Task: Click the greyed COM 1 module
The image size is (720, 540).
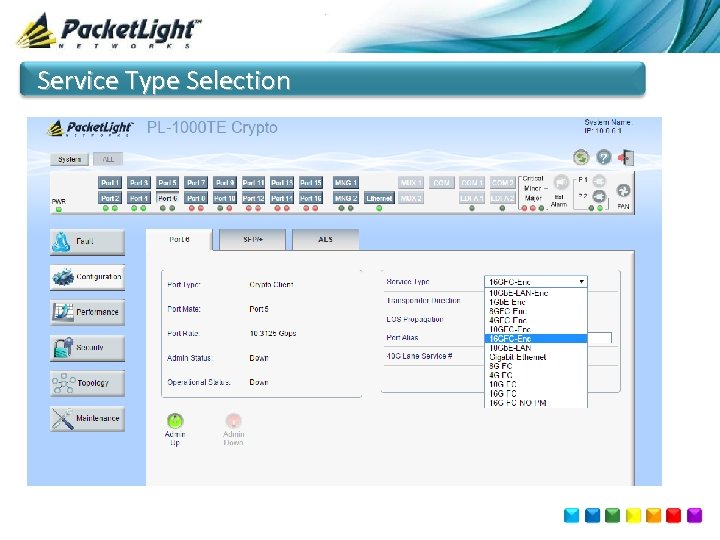Action: point(472,183)
